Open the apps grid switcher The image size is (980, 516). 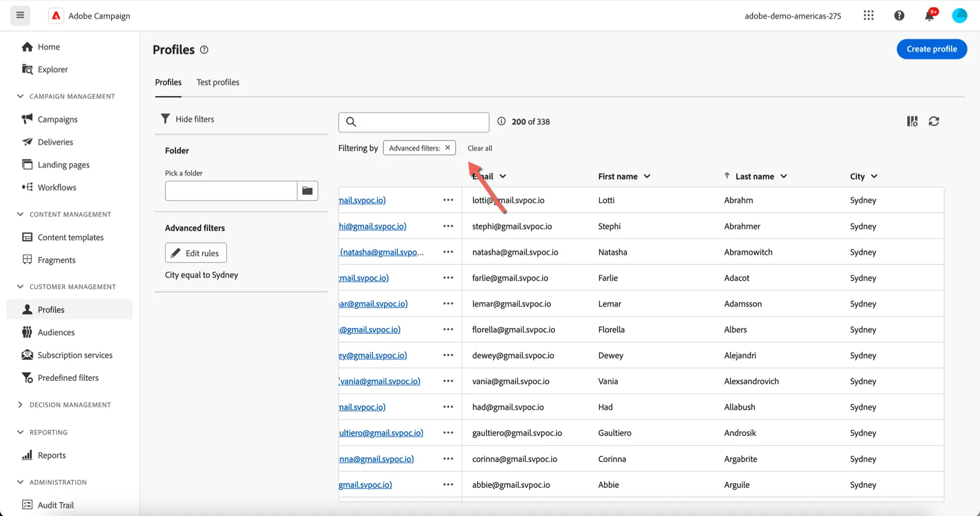click(x=868, y=15)
